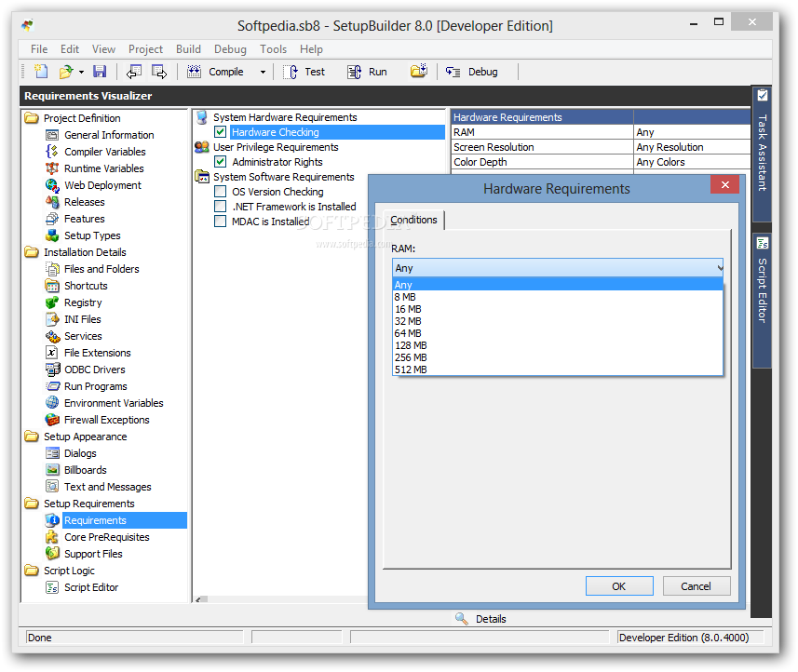The height and width of the screenshot is (672, 798).
Task: Select Billboards tree item
Action: click(x=85, y=470)
